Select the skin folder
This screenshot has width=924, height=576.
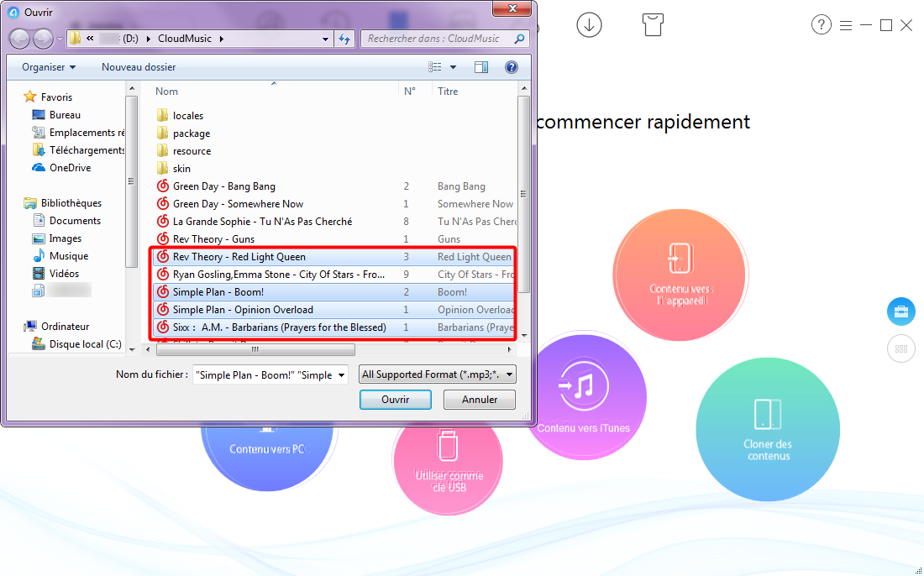click(x=174, y=169)
